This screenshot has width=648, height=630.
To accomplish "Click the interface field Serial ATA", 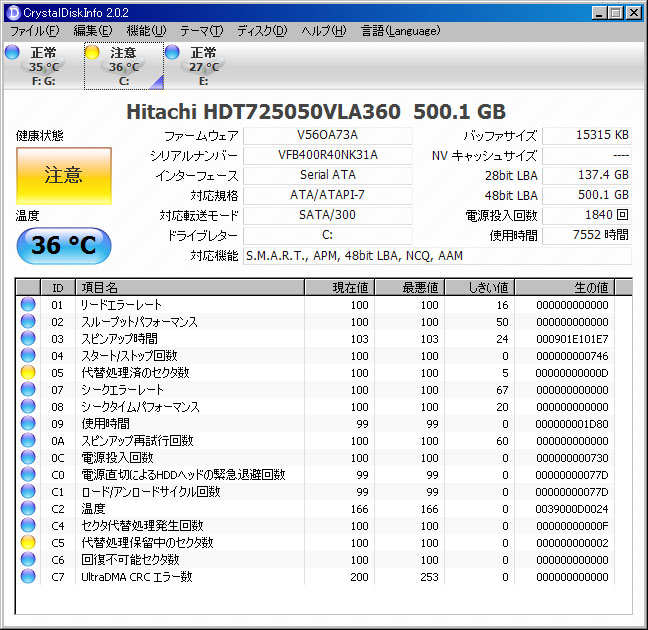I will point(327,175).
